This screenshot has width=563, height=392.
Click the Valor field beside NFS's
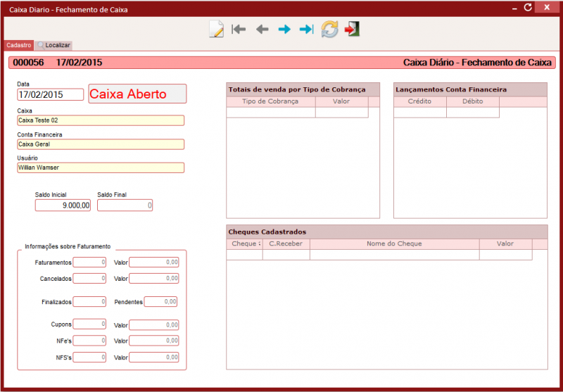point(154,358)
